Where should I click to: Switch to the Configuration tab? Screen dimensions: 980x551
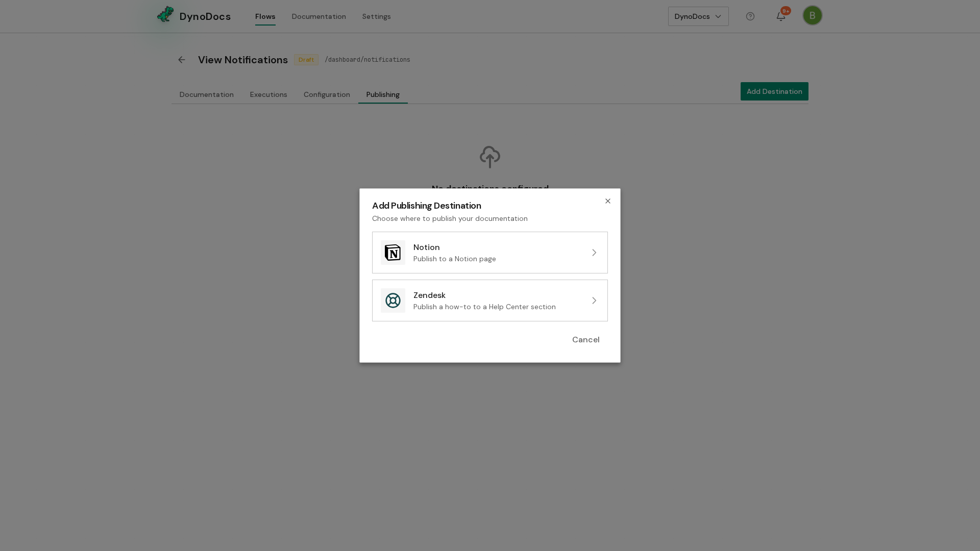click(x=327, y=94)
